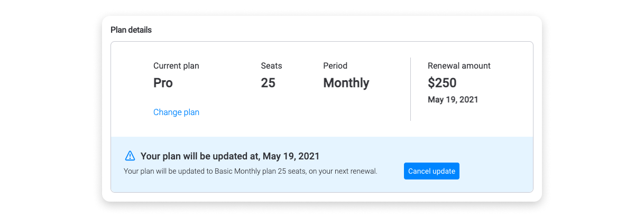Click blank area right of Cancel update
The image size is (644, 218).
494,171
